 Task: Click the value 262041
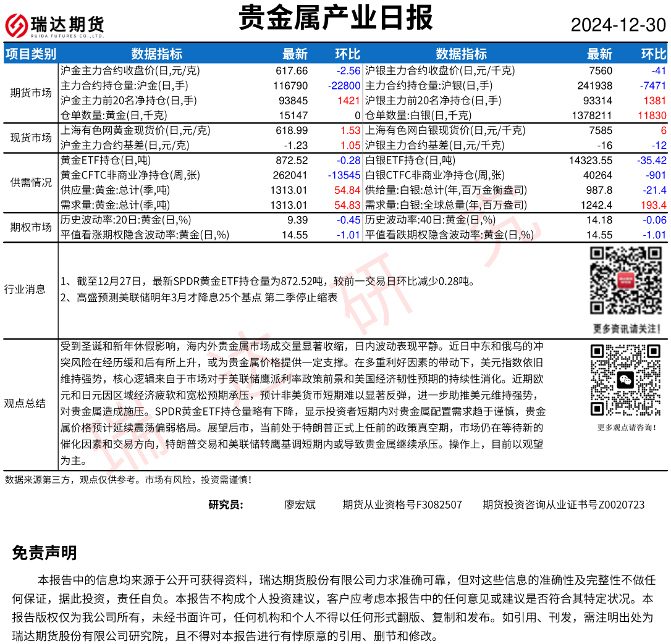tap(290, 175)
